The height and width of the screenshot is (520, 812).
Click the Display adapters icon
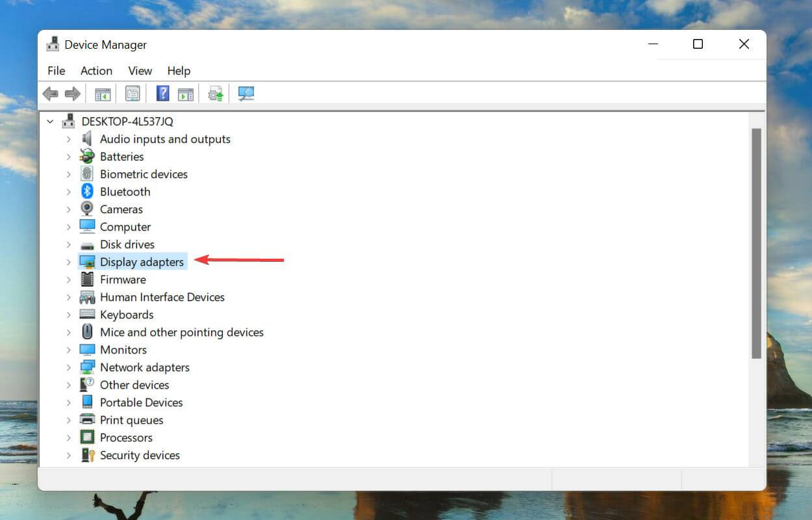87,261
